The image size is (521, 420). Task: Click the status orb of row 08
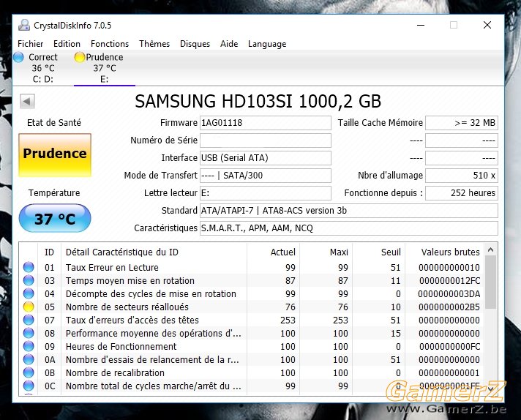29,333
